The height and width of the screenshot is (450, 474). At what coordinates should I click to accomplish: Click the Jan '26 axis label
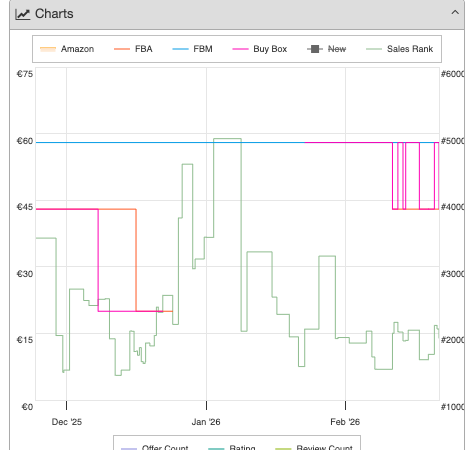click(x=206, y=422)
